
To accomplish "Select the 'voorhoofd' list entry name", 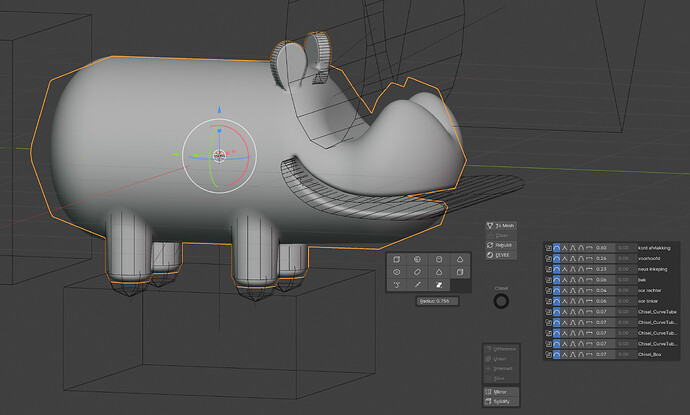I will [649, 259].
